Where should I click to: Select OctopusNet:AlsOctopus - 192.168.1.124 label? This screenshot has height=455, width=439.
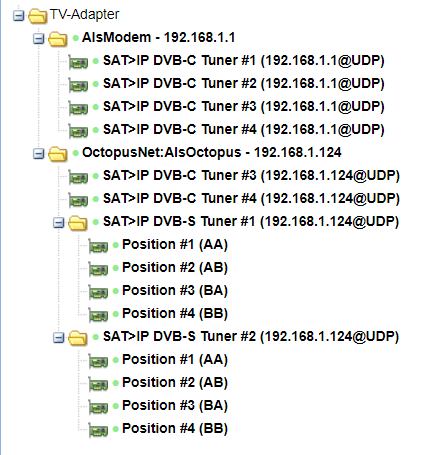click(x=212, y=152)
